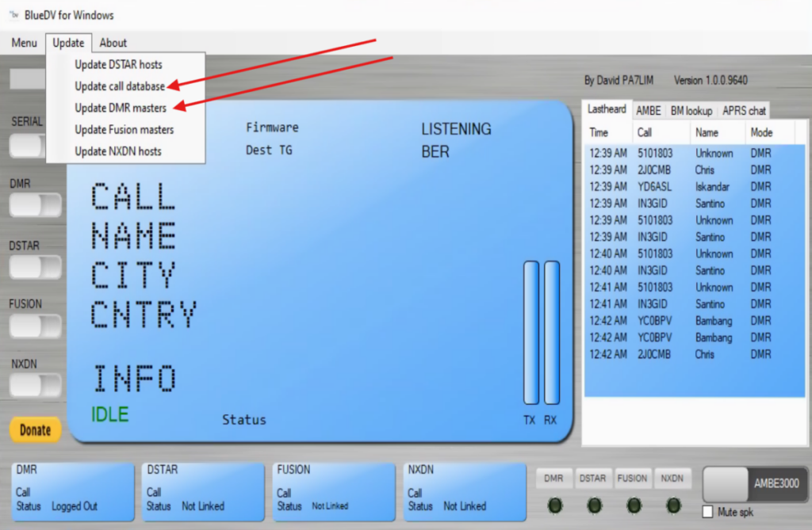Check the Mute spk checkbox
The height and width of the screenshot is (530, 812).
tap(708, 512)
